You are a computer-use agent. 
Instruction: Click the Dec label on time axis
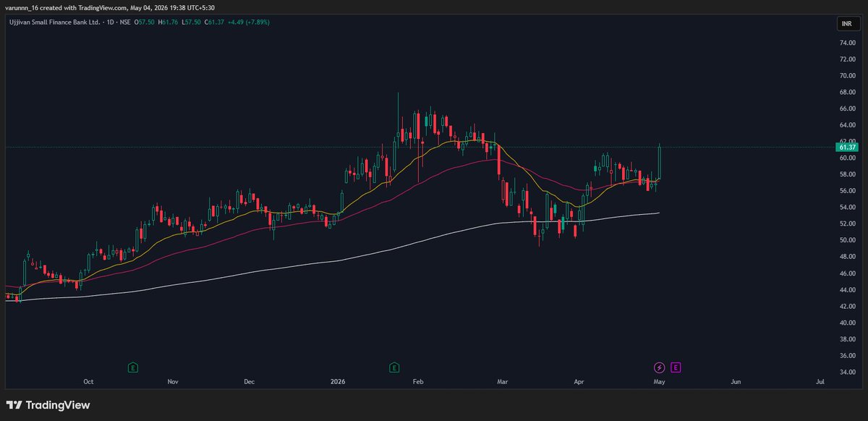pos(250,381)
